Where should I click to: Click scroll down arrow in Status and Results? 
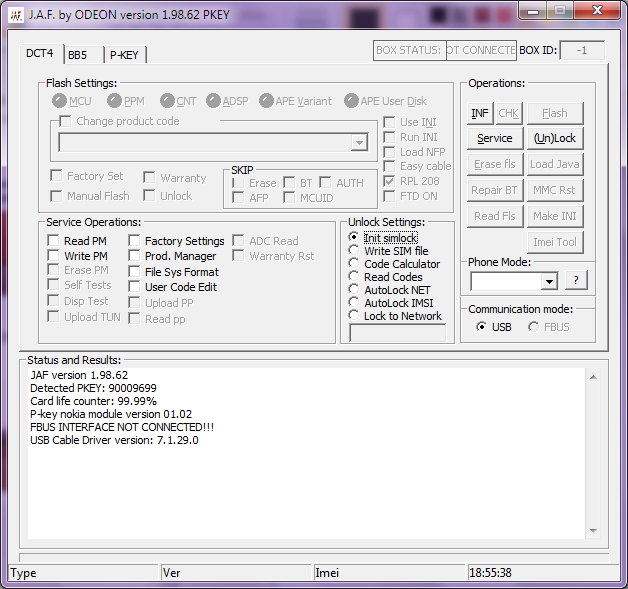(594, 531)
